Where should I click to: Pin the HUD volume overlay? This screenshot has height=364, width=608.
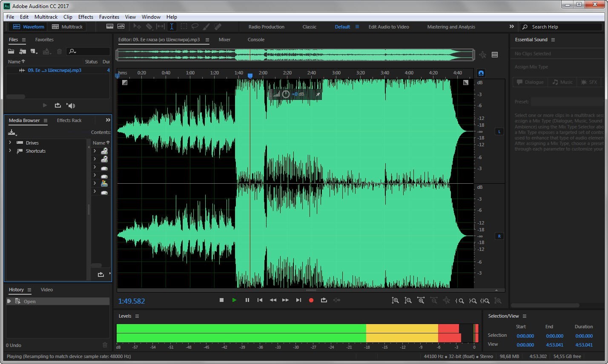pyautogui.click(x=318, y=94)
